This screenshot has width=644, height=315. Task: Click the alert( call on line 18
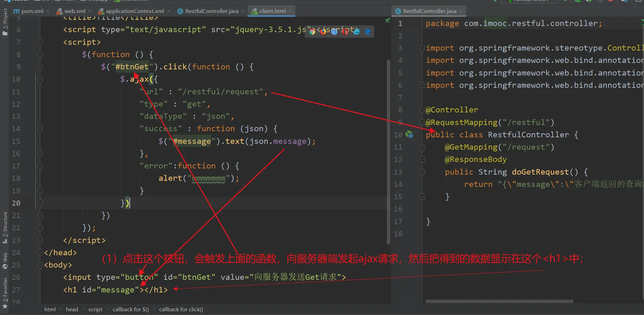pyautogui.click(x=172, y=178)
